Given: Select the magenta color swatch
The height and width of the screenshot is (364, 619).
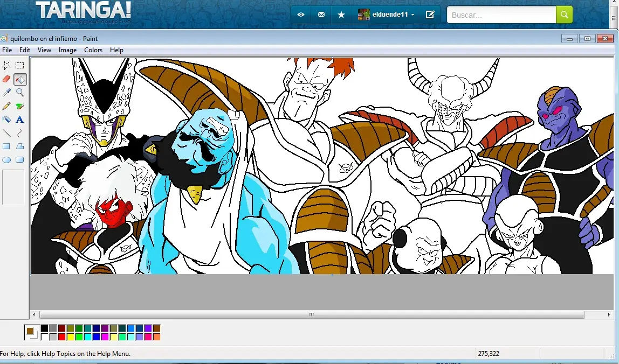Looking at the screenshot, I should (105, 337).
